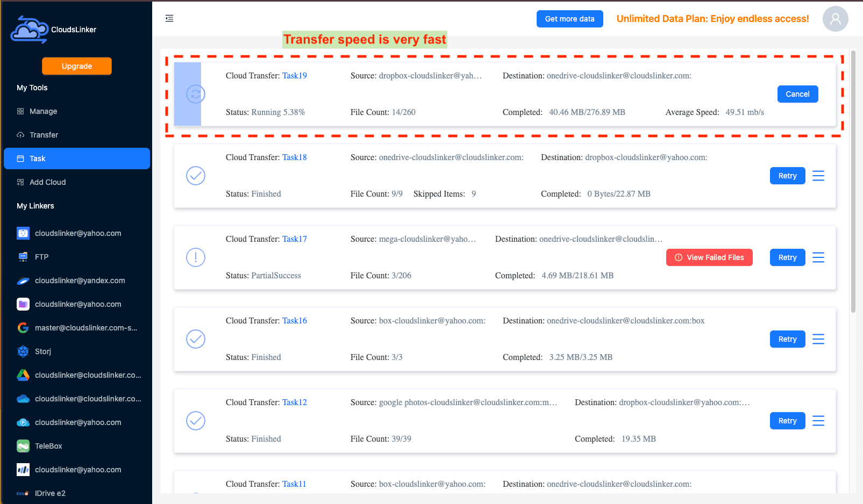The image size is (863, 504).
Task: Toggle the sidebar collapse hamburger icon
Action: point(169,18)
